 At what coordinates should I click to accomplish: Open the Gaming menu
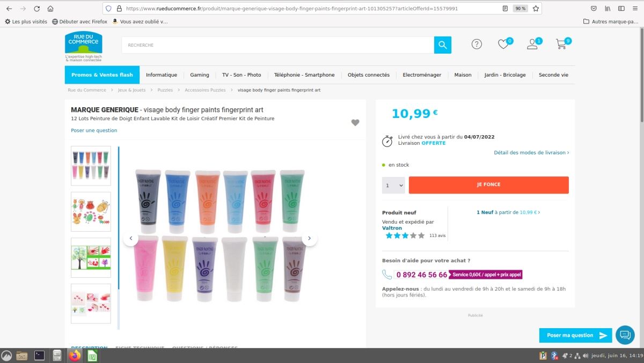tap(200, 75)
